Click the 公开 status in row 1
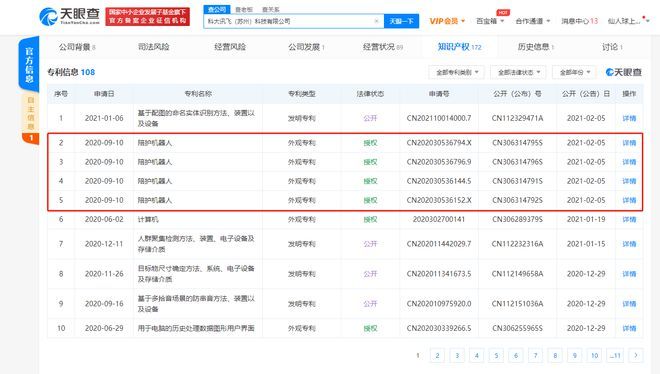 coord(370,119)
